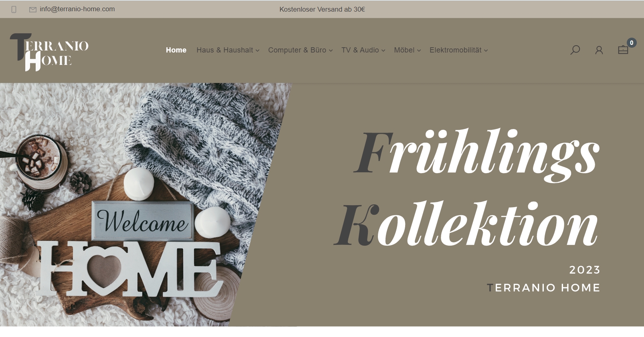
Task: Click the envelope mail icon
Action: tap(33, 10)
